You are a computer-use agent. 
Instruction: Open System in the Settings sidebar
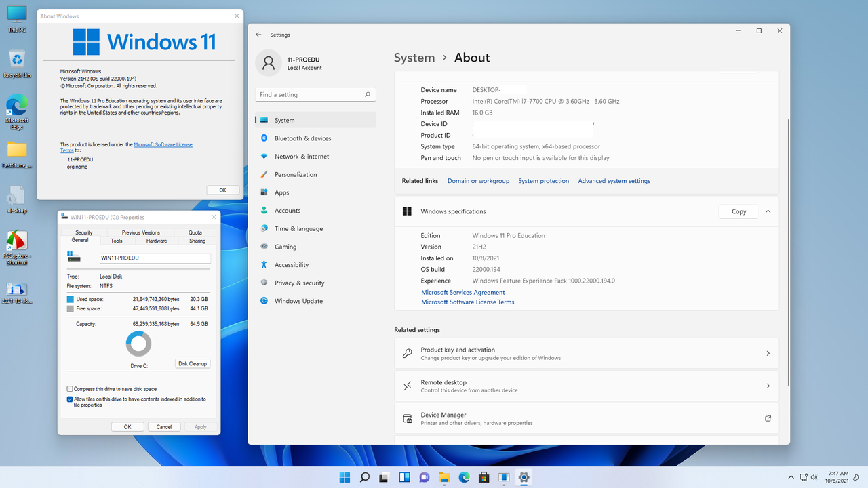coord(315,120)
